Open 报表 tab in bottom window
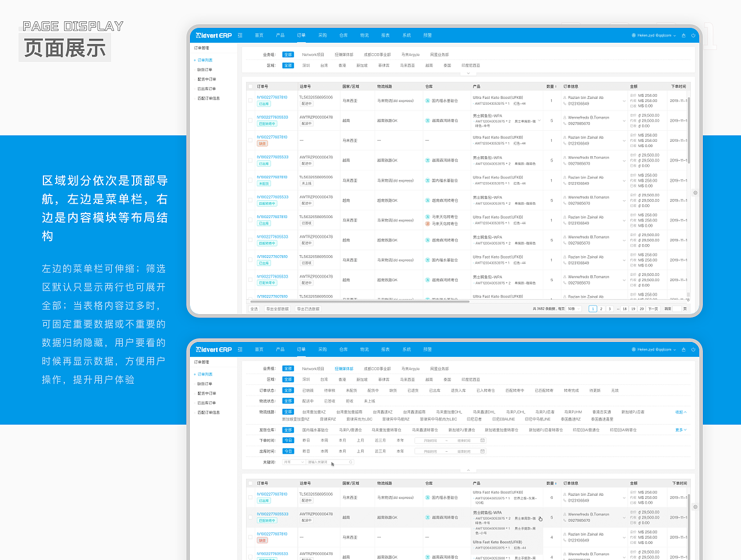The height and width of the screenshot is (560, 741). click(x=386, y=349)
